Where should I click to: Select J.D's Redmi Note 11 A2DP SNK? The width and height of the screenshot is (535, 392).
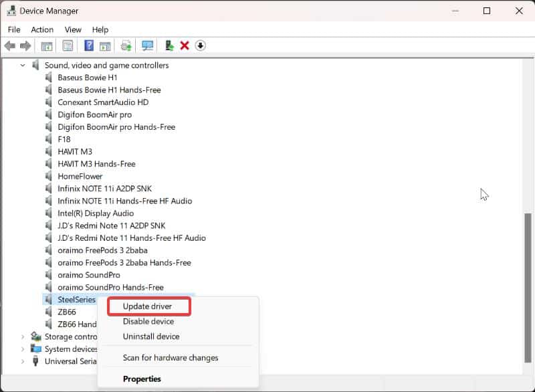(x=111, y=225)
